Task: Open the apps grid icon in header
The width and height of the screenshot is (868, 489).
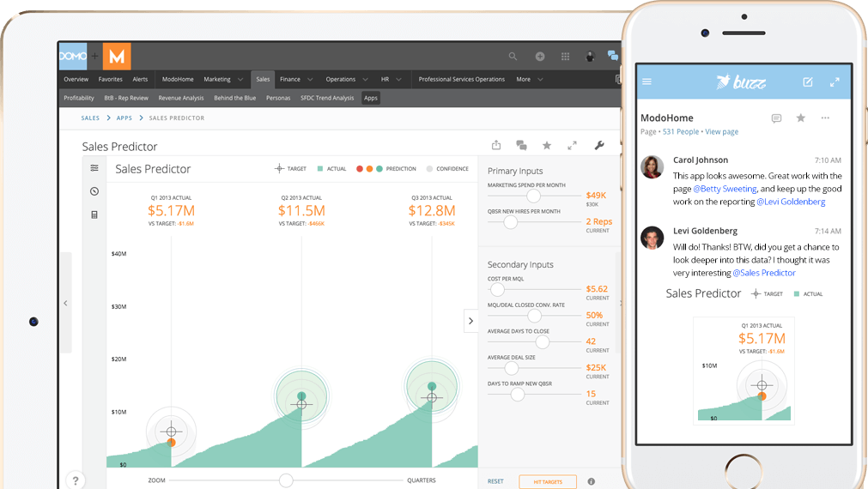Action: click(565, 57)
